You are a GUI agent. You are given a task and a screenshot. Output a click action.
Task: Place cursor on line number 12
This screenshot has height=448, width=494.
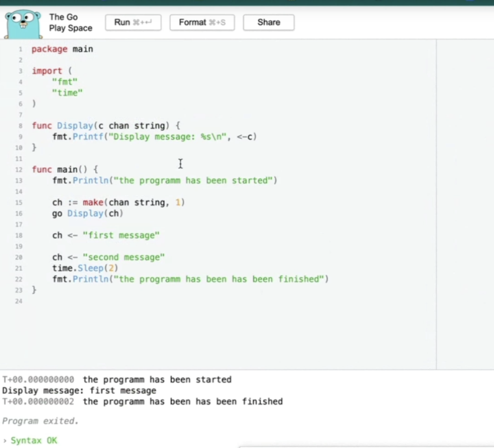[19, 170]
